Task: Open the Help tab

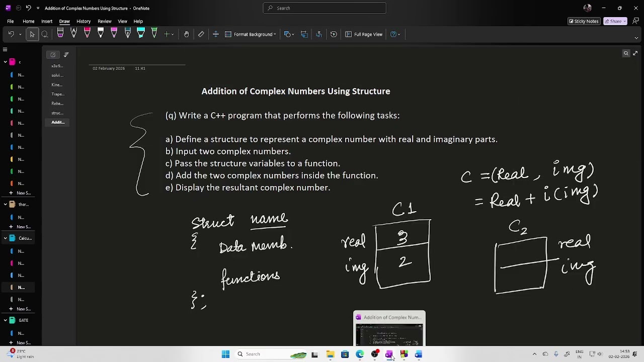Action: (138, 22)
